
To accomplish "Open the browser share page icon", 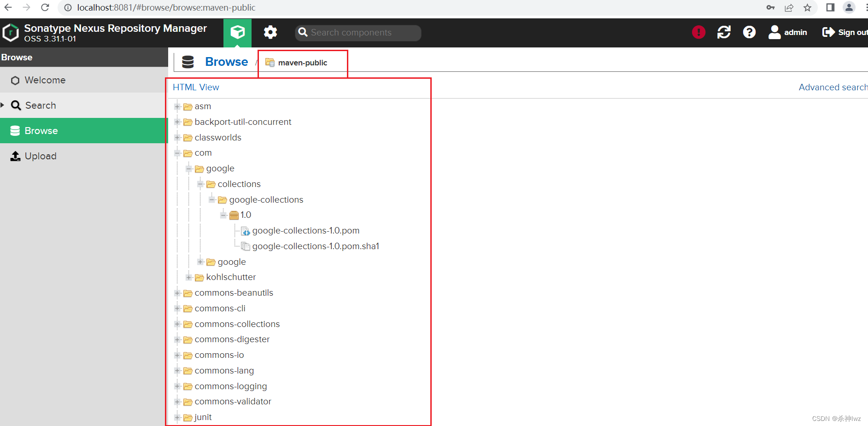I will [789, 7].
